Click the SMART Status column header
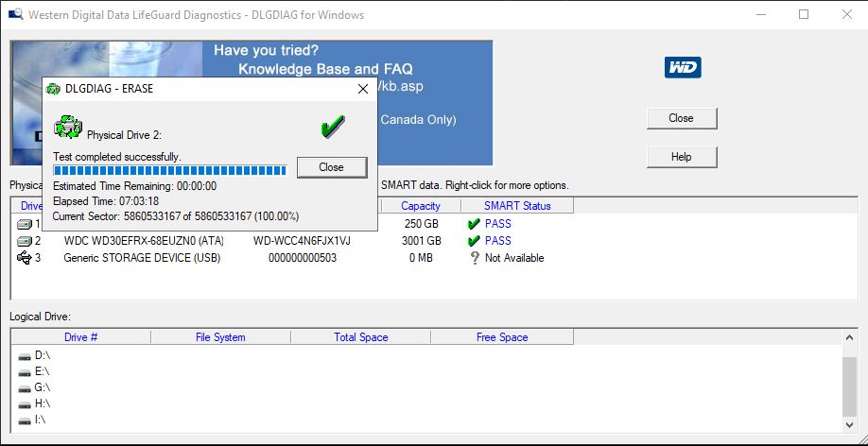 516,206
